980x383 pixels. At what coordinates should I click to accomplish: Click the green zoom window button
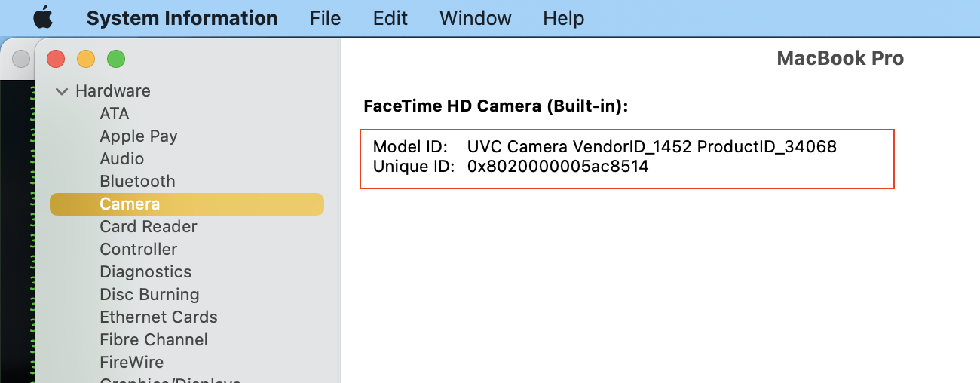[x=115, y=58]
